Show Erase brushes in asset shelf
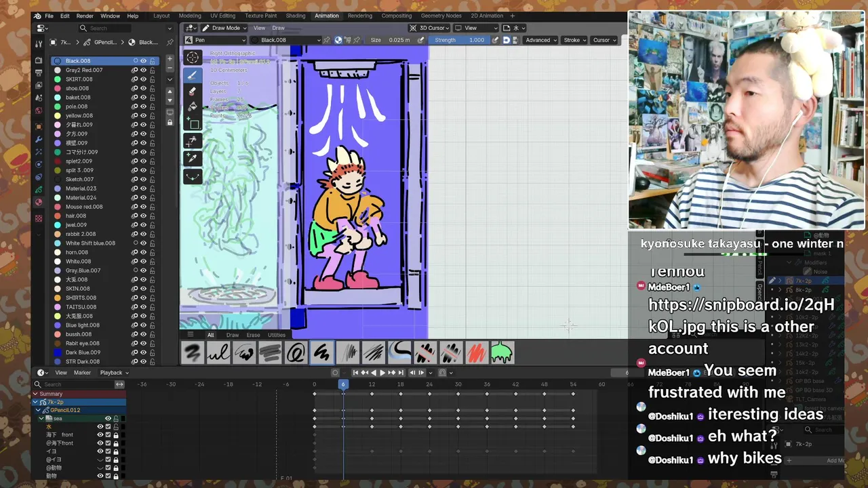This screenshot has width=868, height=488. coord(253,335)
